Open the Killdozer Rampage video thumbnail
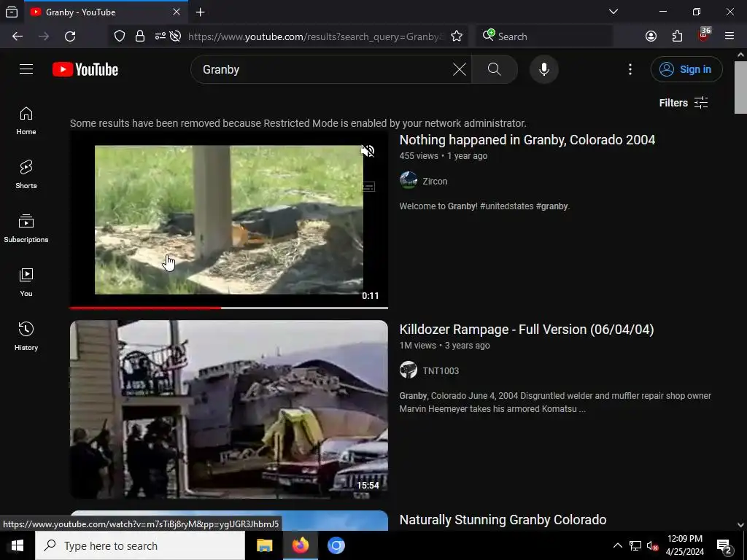Image resolution: width=747 pixels, height=560 pixels. 228,410
